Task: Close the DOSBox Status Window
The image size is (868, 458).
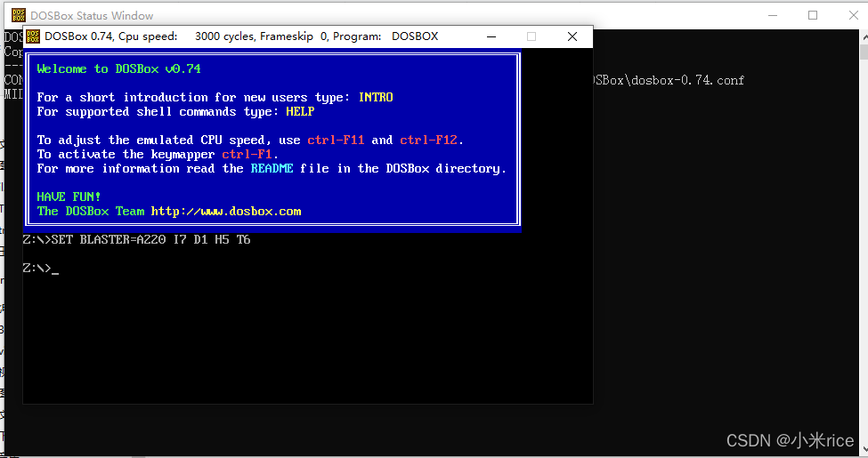Action: pyautogui.click(x=853, y=15)
